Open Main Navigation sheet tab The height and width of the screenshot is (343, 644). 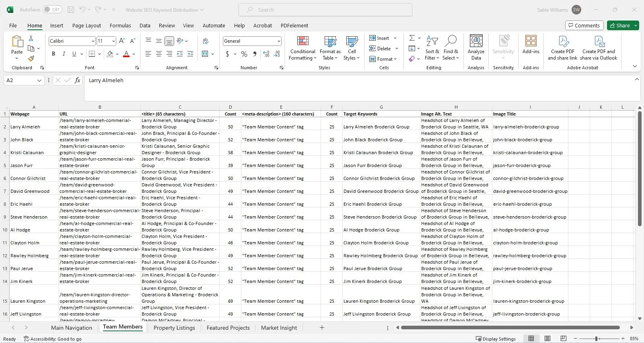pos(72,328)
